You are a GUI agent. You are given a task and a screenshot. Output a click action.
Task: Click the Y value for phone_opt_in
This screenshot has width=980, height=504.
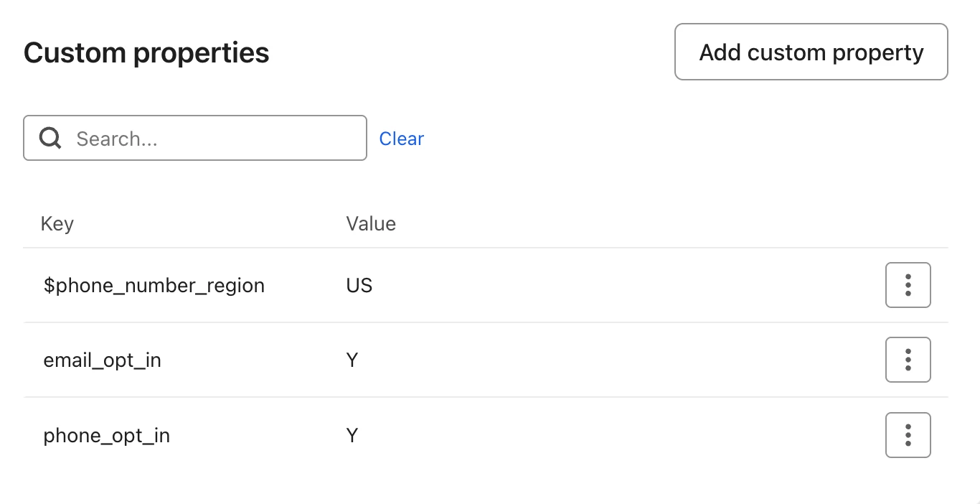352,436
